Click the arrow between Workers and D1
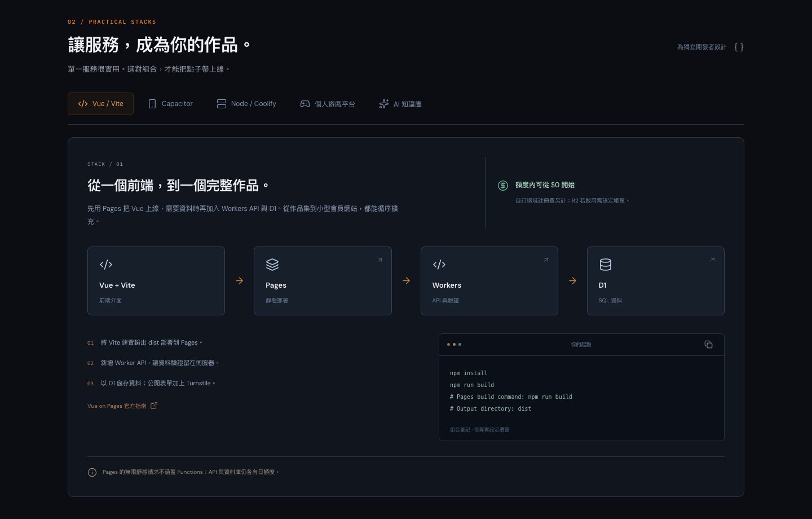812x519 pixels. (x=572, y=280)
